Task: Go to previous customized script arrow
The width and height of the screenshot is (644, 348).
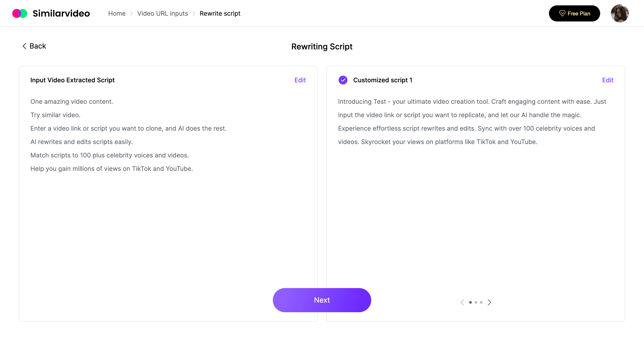Action: point(462,302)
